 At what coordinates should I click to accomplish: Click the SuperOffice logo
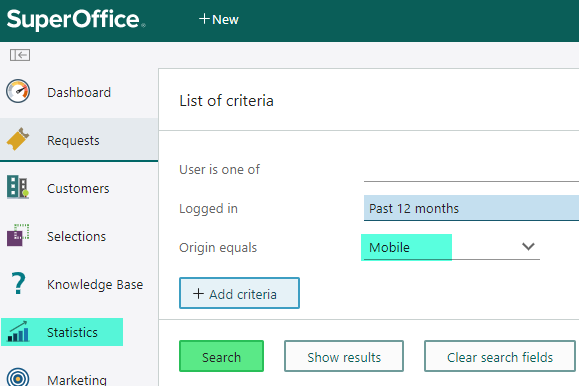pyautogui.click(x=76, y=20)
